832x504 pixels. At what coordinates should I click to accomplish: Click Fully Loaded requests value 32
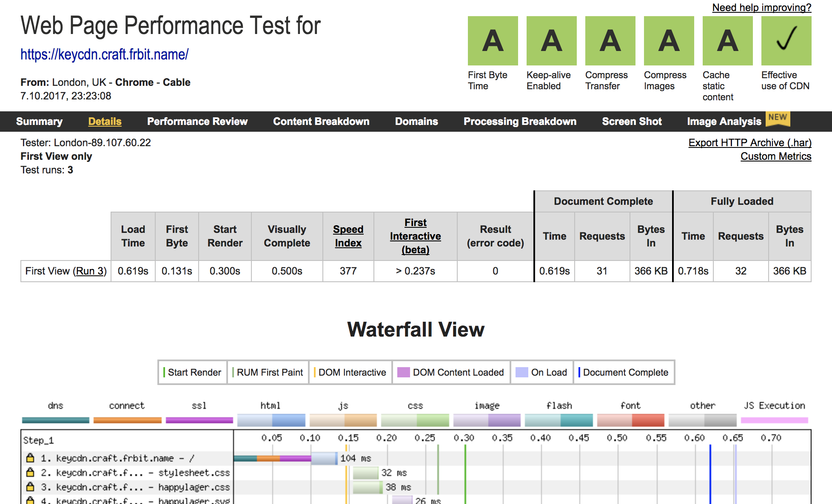741,271
